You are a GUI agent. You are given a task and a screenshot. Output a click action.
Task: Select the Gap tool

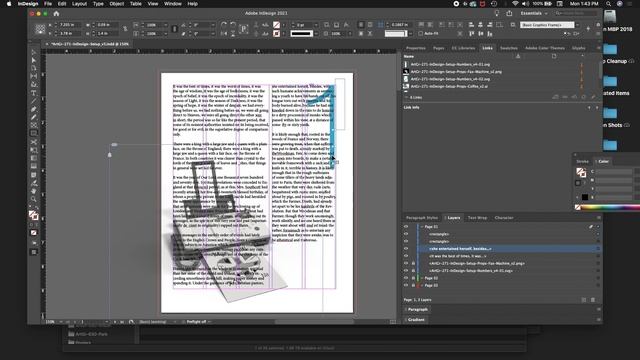click(33, 76)
